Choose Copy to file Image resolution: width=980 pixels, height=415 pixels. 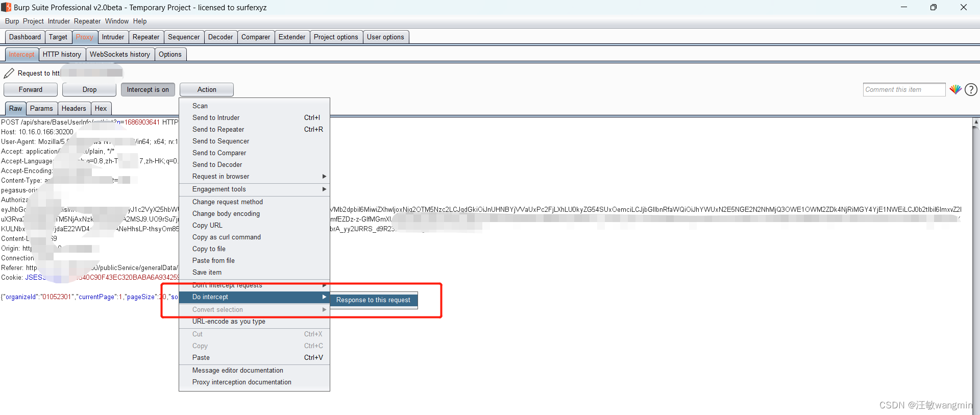tap(254, 249)
